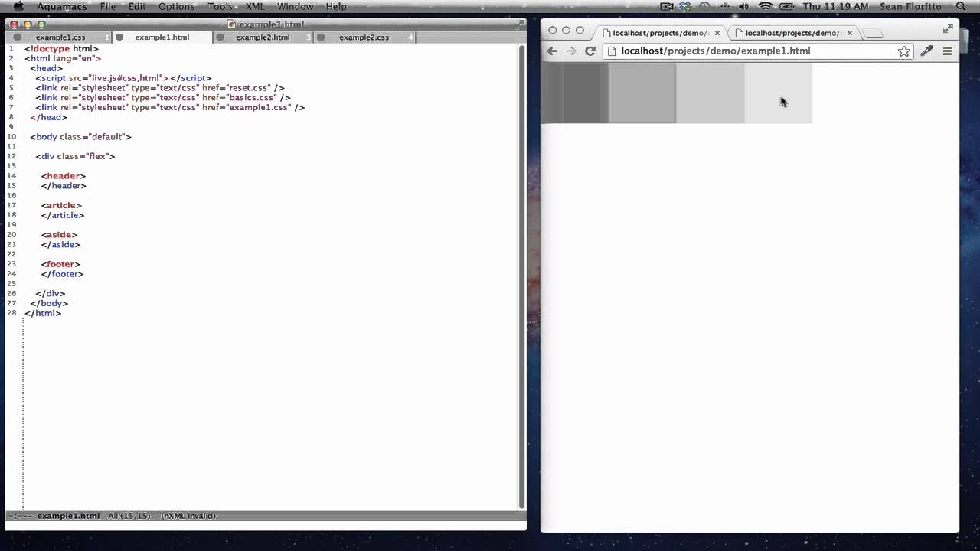Click the clock showing Thu 11:19 AM
Viewport: 980px width, 551px height.
[837, 7]
